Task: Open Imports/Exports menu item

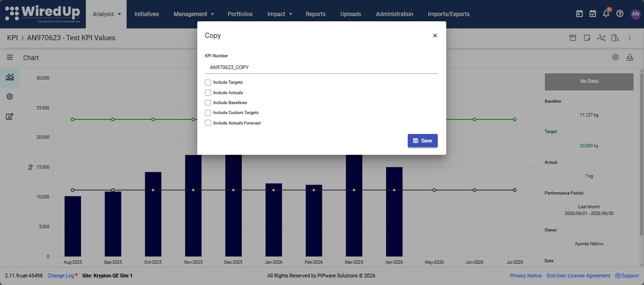Action: (449, 14)
